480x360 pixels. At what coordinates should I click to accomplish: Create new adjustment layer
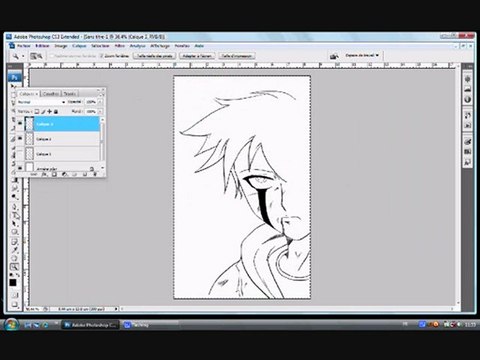[65, 174]
